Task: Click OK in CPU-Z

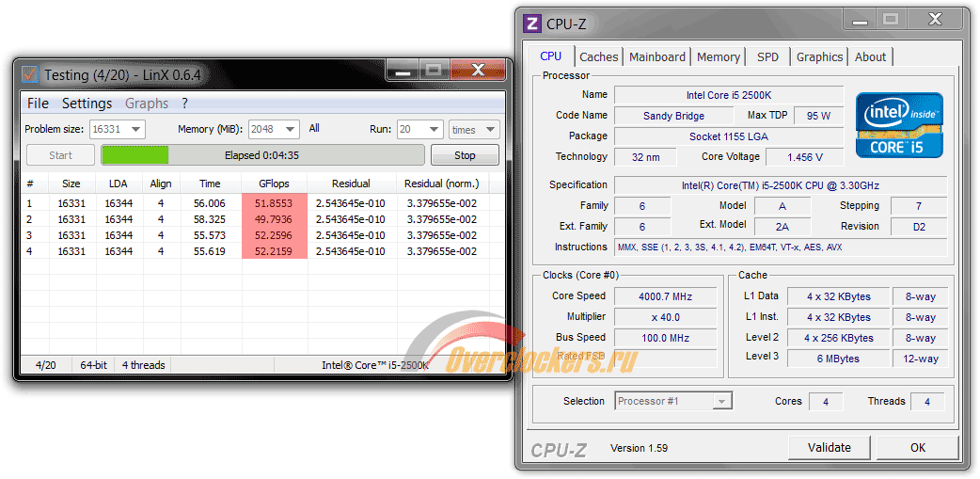Action: coord(918,447)
